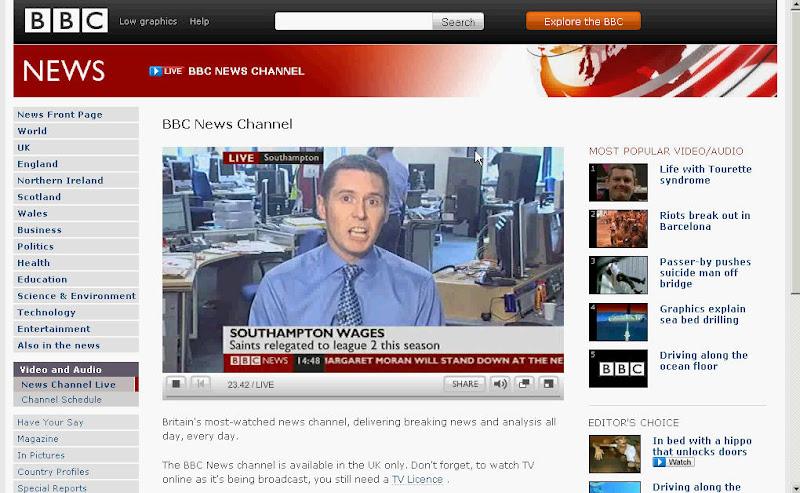Click the player progress bar
This screenshot has height=493, width=800.
coord(363,396)
